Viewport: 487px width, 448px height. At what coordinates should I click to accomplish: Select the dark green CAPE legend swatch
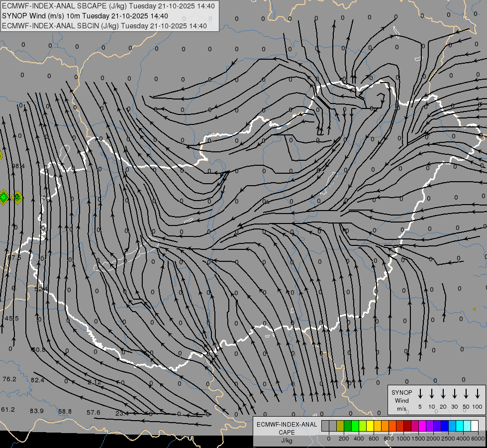[348, 426]
